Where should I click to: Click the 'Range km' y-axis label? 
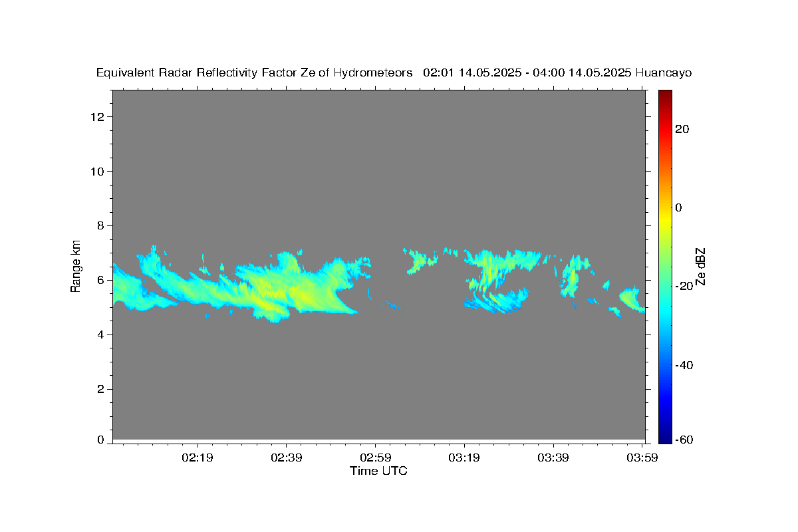(76, 266)
